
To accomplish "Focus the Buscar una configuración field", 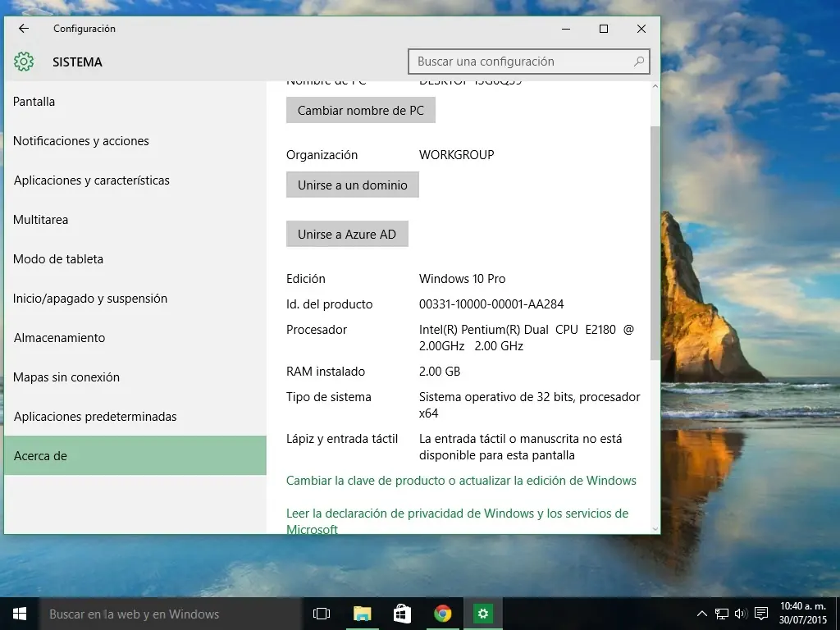I will tap(529, 62).
